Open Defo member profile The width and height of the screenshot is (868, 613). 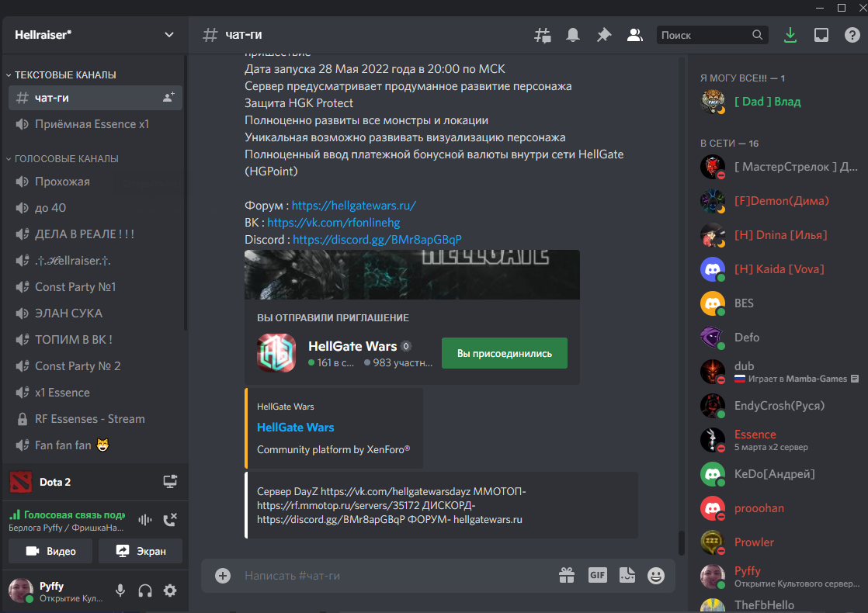click(x=778, y=338)
